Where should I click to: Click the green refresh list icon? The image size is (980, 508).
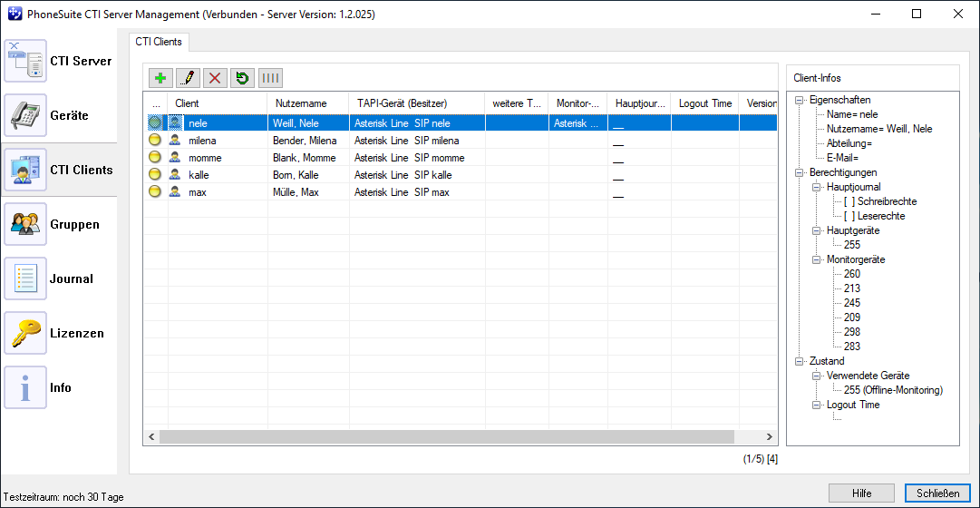tap(242, 78)
